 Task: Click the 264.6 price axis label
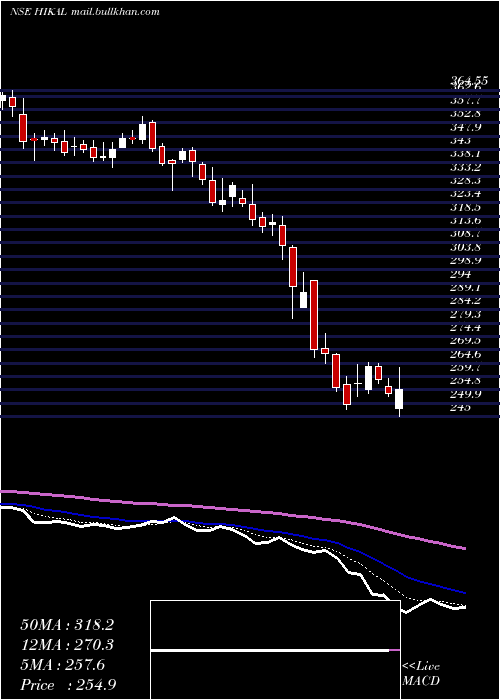click(x=465, y=354)
